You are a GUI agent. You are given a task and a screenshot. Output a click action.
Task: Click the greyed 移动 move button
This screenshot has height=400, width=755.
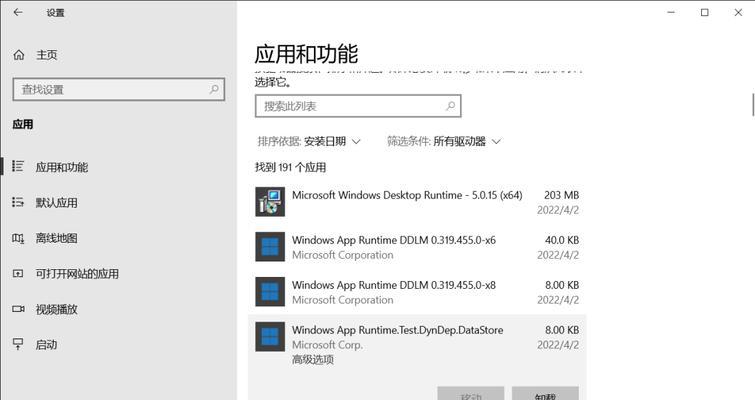[470, 393]
